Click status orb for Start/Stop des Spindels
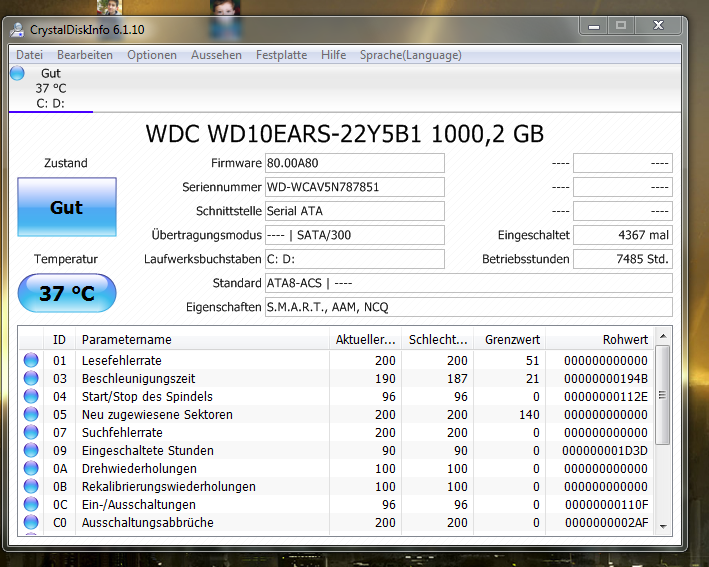Viewport: 709px width, 567px height. pyautogui.click(x=31, y=397)
